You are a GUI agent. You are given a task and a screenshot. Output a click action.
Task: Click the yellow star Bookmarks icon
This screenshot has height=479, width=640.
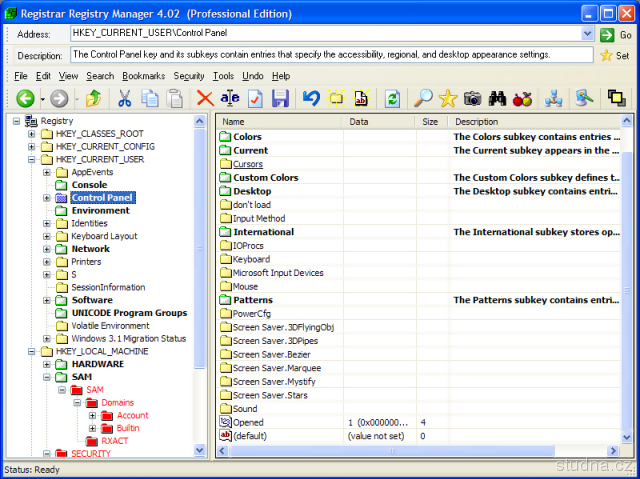448,98
